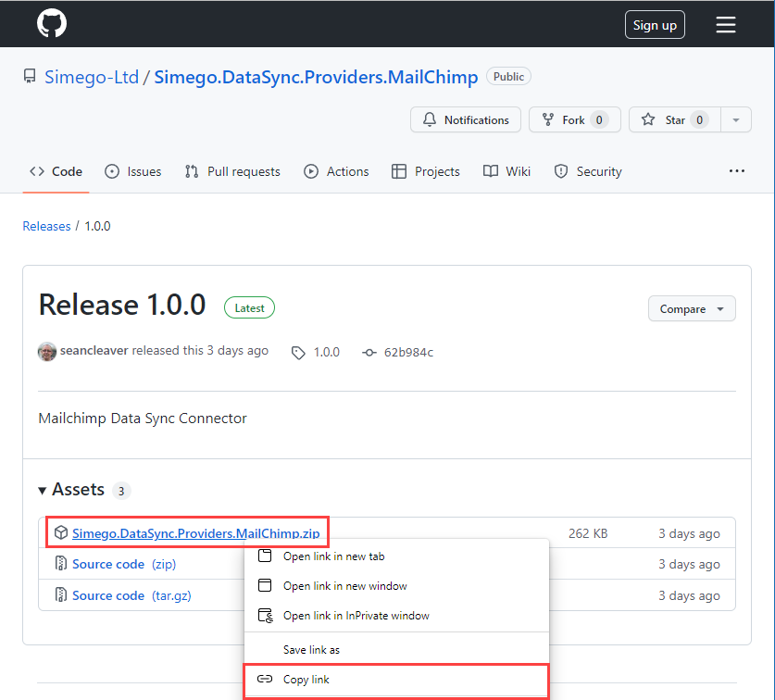Click the Fork branch icon
This screenshot has height=700, width=775.
click(547, 119)
